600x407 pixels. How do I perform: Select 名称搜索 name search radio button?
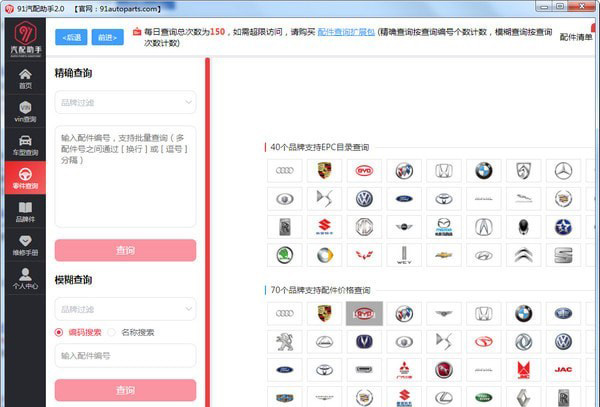tap(111, 332)
